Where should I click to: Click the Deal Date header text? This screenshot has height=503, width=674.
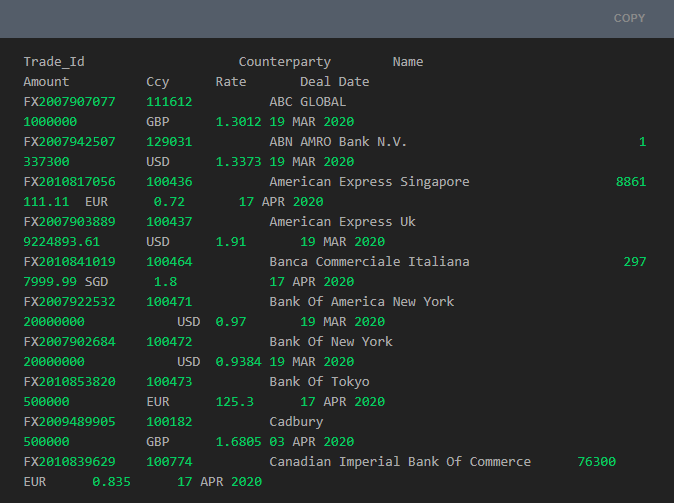334,82
